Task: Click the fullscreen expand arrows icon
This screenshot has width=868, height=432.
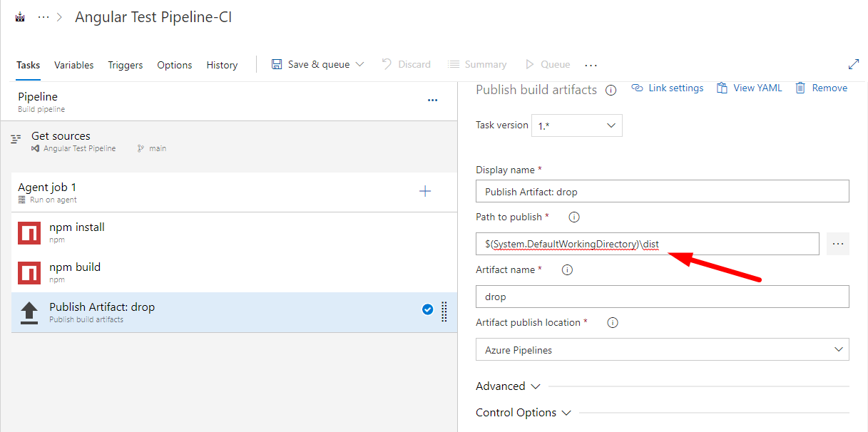Action: [853, 64]
